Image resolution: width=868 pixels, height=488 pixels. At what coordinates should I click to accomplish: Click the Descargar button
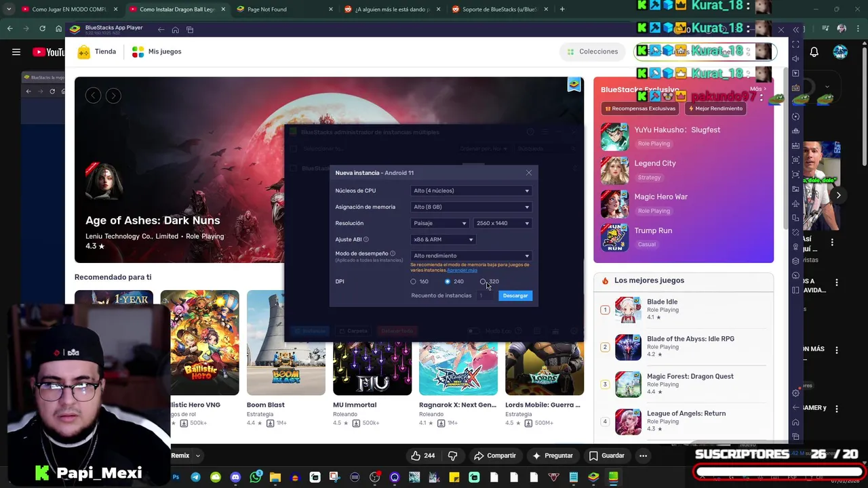(x=515, y=296)
